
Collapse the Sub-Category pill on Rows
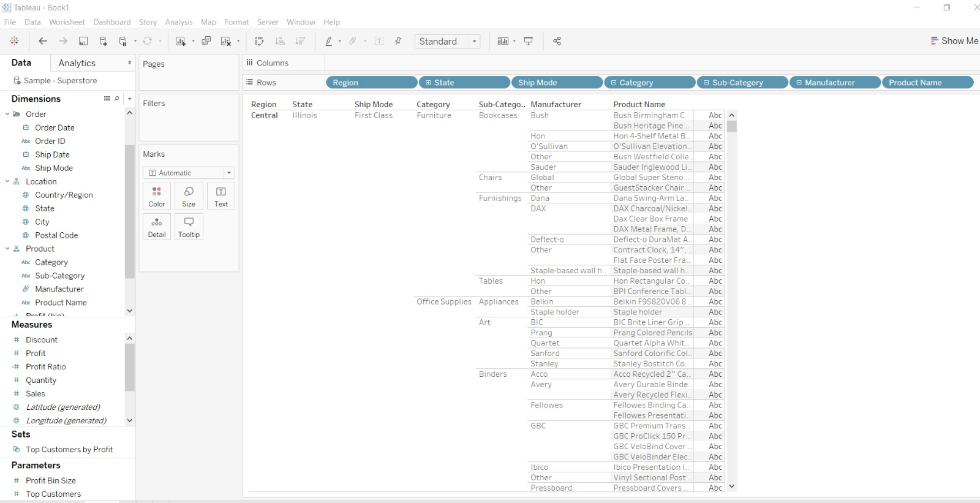pyautogui.click(x=706, y=83)
